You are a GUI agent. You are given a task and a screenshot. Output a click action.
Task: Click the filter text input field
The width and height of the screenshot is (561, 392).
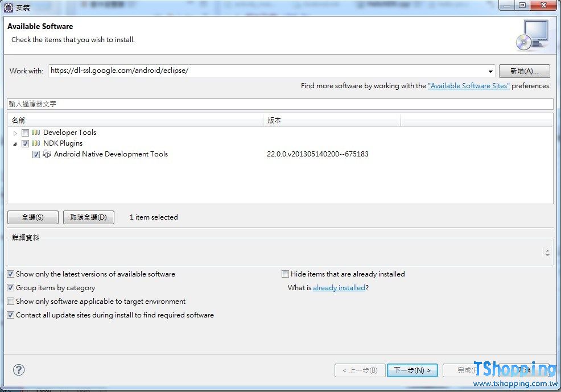[x=280, y=104]
